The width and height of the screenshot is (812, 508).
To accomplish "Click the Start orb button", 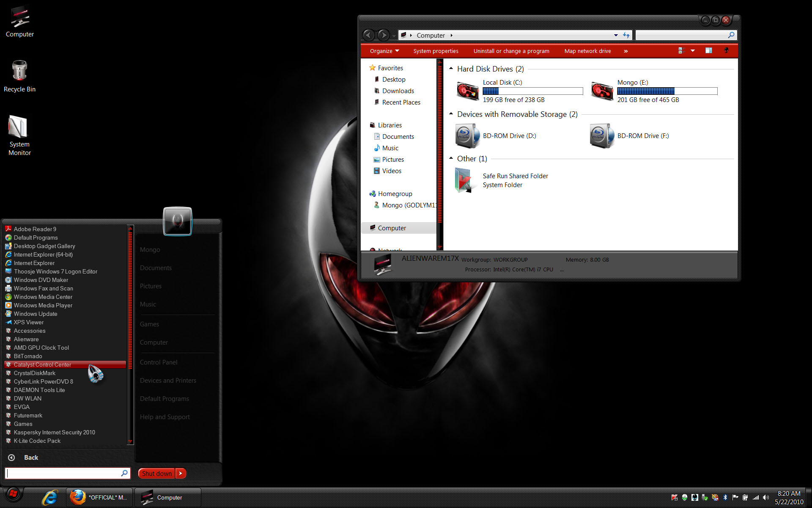I will pos(13,494).
